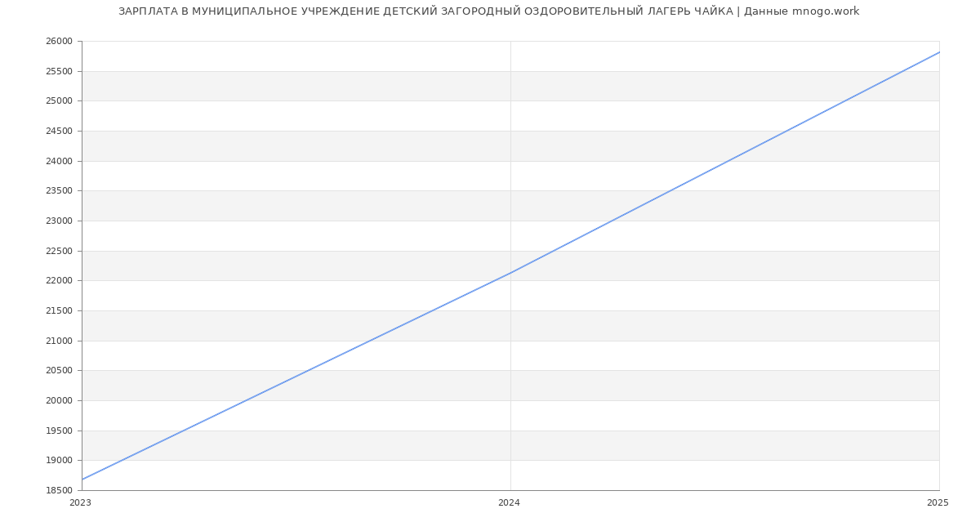Click the 19000 y-axis label
The height and width of the screenshot is (531, 980).
point(60,461)
